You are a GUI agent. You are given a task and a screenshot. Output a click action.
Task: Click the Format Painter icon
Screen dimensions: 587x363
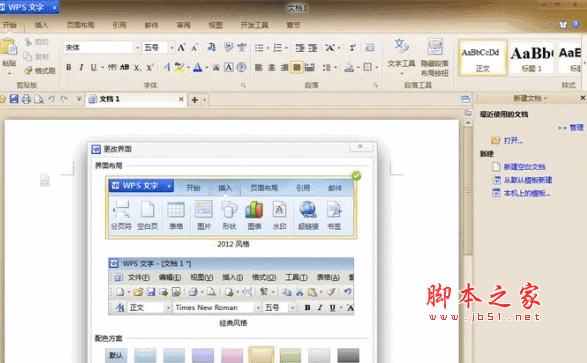click(x=39, y=70)
